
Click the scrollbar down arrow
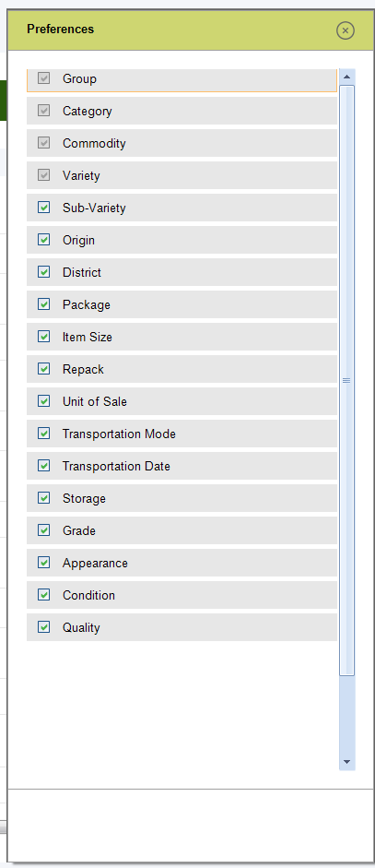346,762
